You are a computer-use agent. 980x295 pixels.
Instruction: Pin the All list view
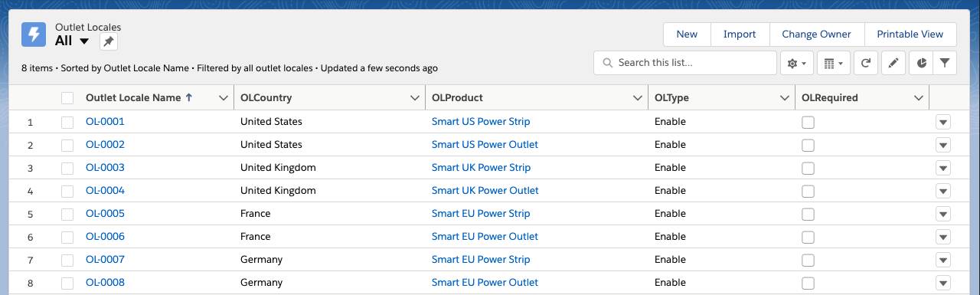click(x=109, y=41)
